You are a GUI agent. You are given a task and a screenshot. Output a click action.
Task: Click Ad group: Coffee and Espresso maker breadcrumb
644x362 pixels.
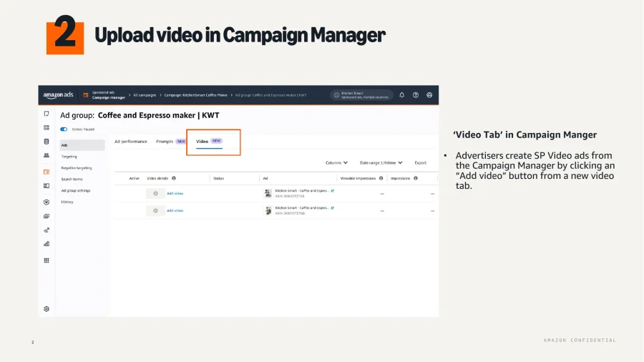270,95
